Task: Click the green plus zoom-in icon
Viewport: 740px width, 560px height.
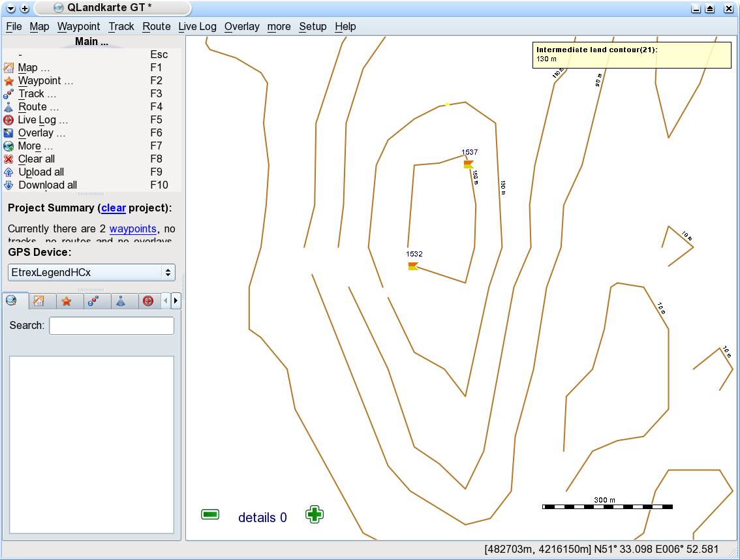Action: pyautogui.click(x=315, y=514)
